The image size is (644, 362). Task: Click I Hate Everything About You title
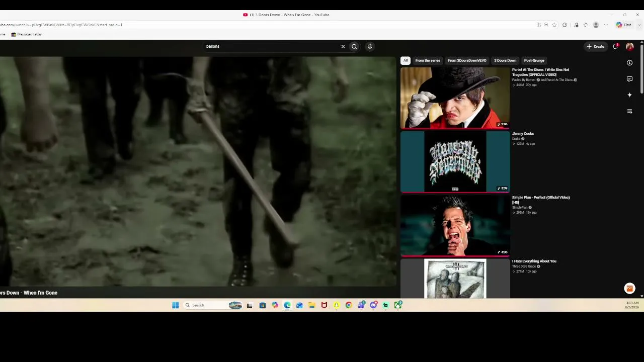coord(534,261)
